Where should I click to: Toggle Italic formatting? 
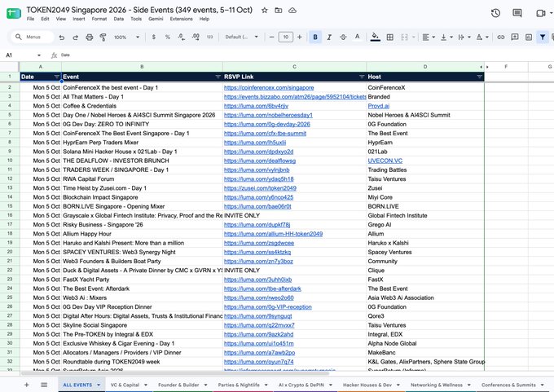(x=329, y=37)
